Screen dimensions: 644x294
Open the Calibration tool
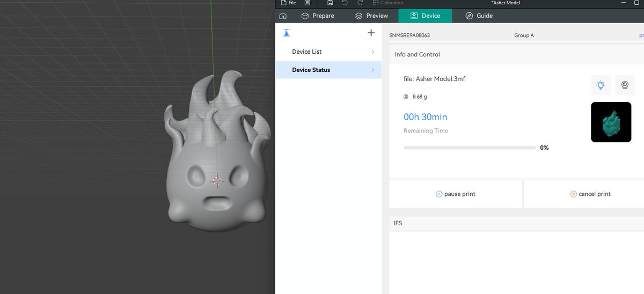pyautogui.click(x=387, y=3)
